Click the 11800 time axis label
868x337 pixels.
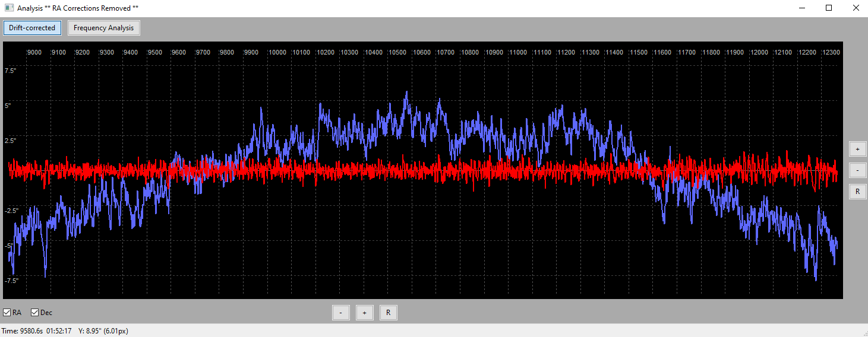[711, 52]
